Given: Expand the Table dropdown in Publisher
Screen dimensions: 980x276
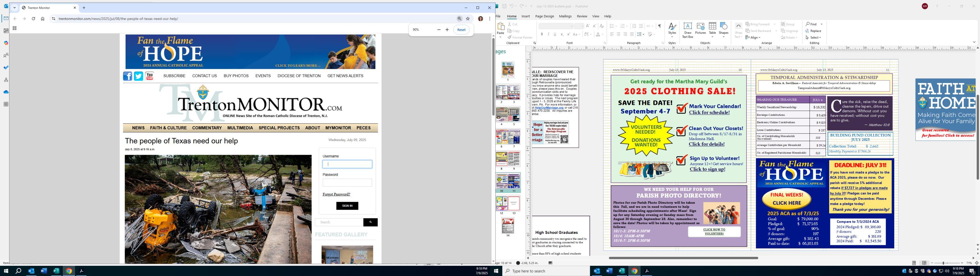Looking at the screenshot, I should pyautogui.click(x=712, y=37).
